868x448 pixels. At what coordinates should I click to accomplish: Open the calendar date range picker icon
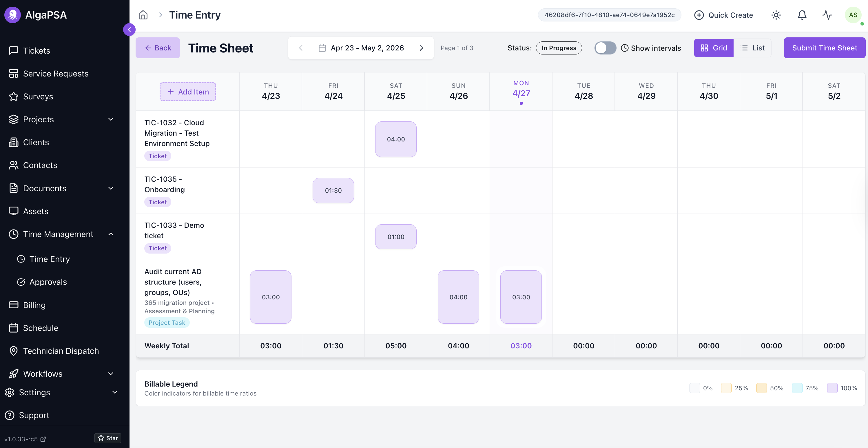tap(322, 48)
